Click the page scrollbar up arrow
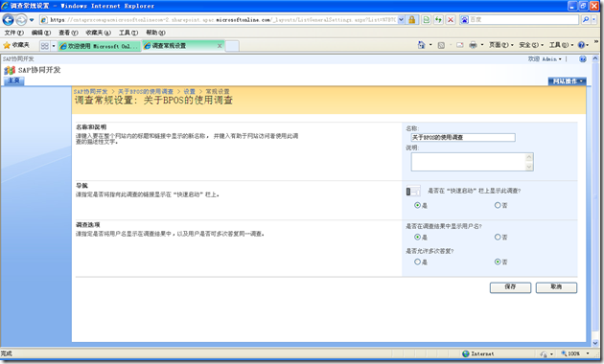604x364 pixels. tap(595, 58)
